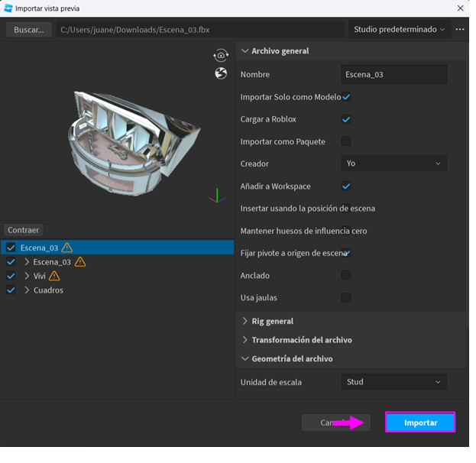Screen dimensions: 476x463
Task: Open the Creador dropdown
Action: [x=393, y=164]
